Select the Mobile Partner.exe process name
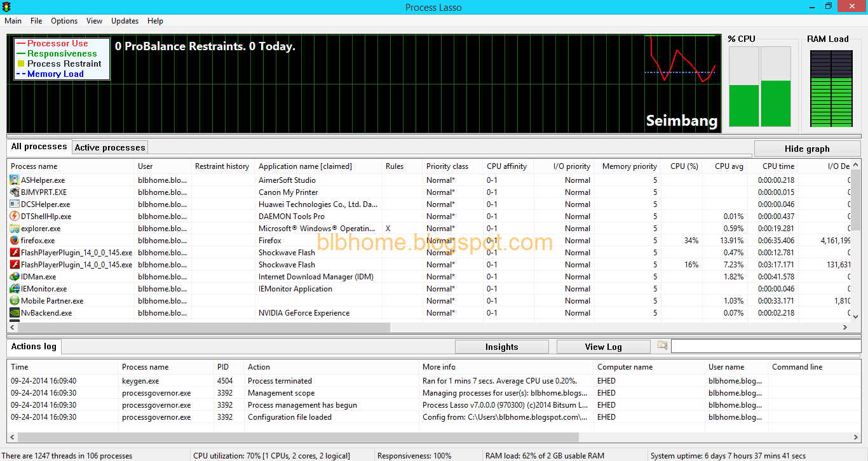This screenshot has height=461, width=868. coord(52,301)
